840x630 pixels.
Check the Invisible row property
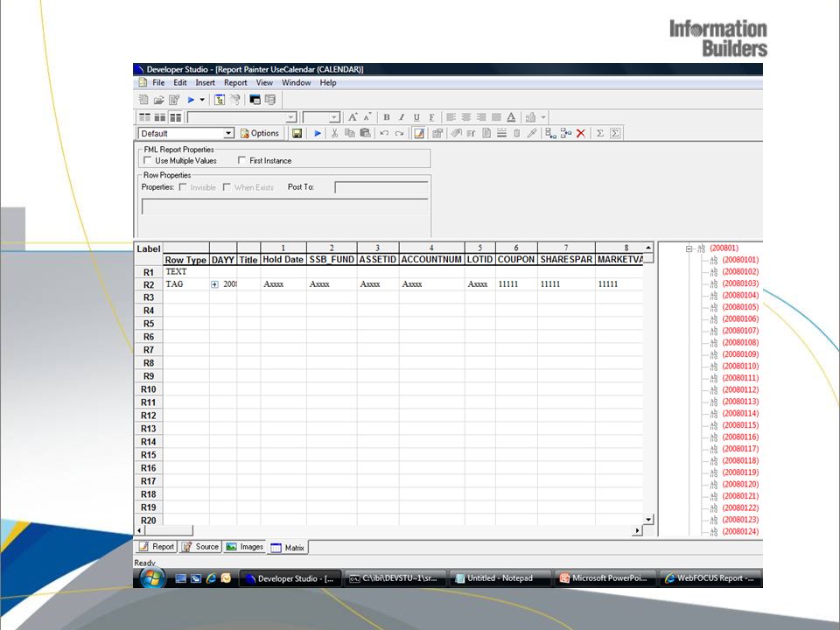183,187
